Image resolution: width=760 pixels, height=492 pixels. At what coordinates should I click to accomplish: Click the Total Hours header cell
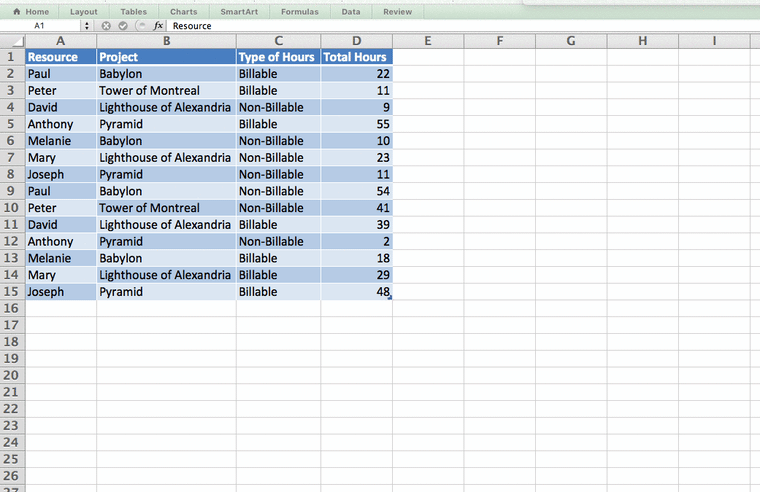[356, 57]
